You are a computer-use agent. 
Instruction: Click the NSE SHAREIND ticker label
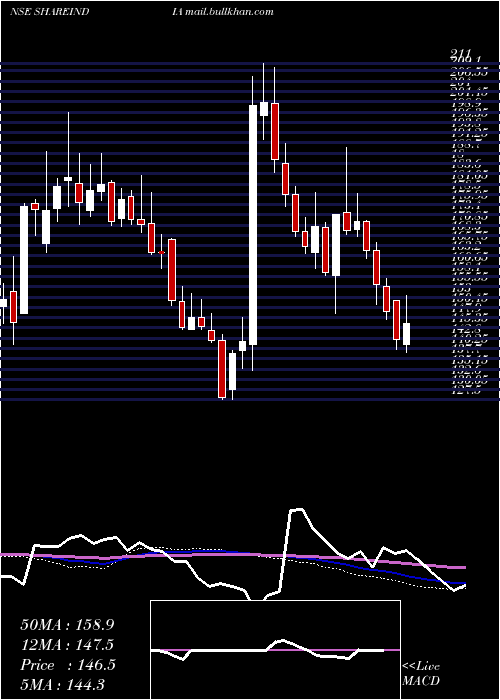pos(49,12)
